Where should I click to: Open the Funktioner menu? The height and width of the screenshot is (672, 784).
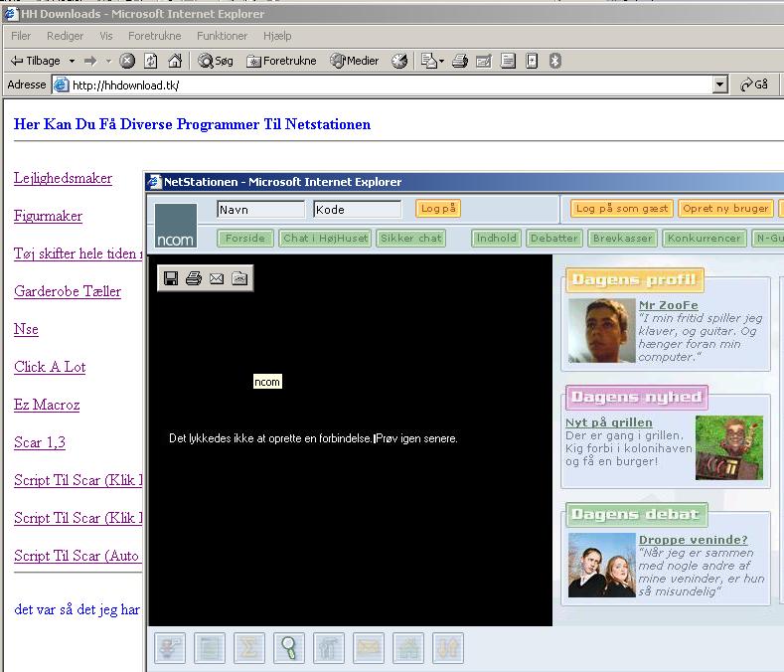click(x=222, y=36)
